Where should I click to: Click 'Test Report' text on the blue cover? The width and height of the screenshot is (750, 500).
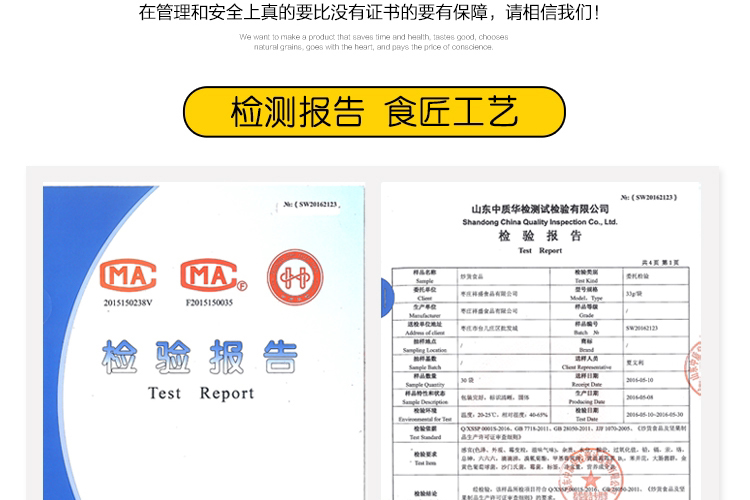coord(201,393)
